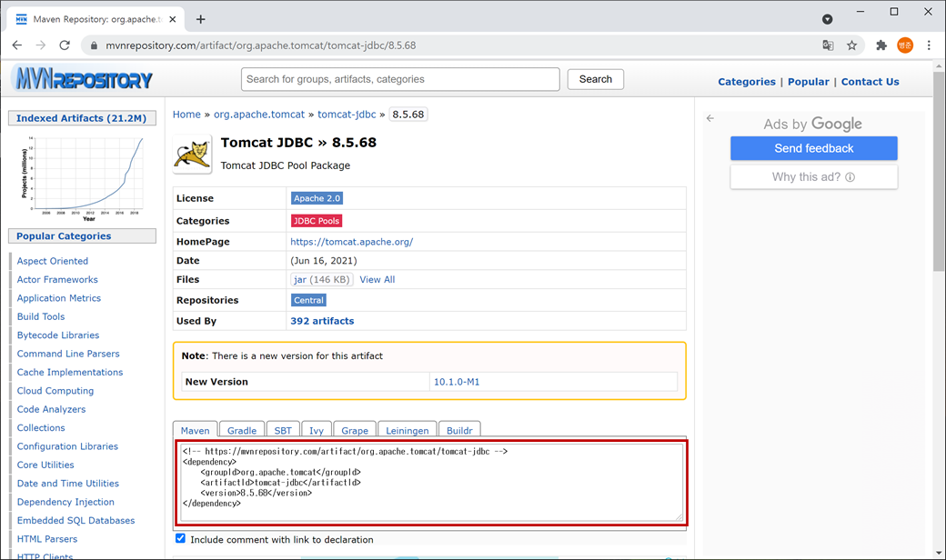The width and height of the screenshot is (946, 560).
Task: Open Dependency Injection category
Action: (x=65, y=502)
